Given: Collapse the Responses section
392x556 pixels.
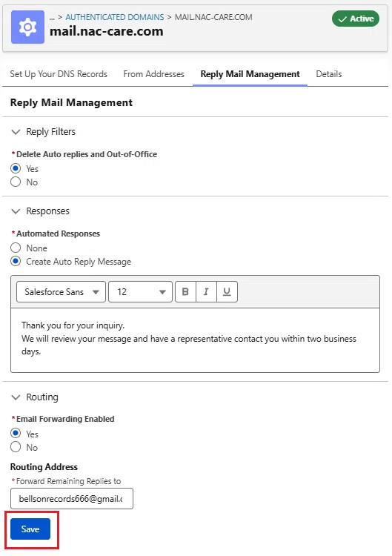Looking at the screenshot, I should (16, 211).
